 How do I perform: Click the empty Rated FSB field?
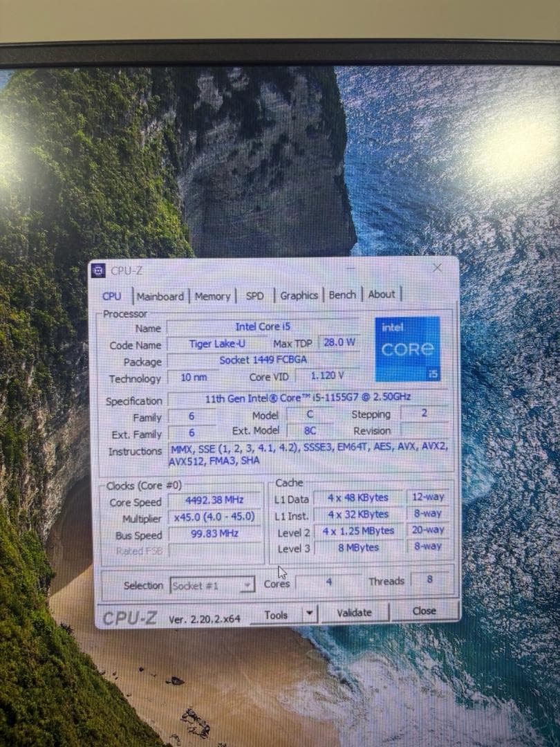tap(214, 551)
